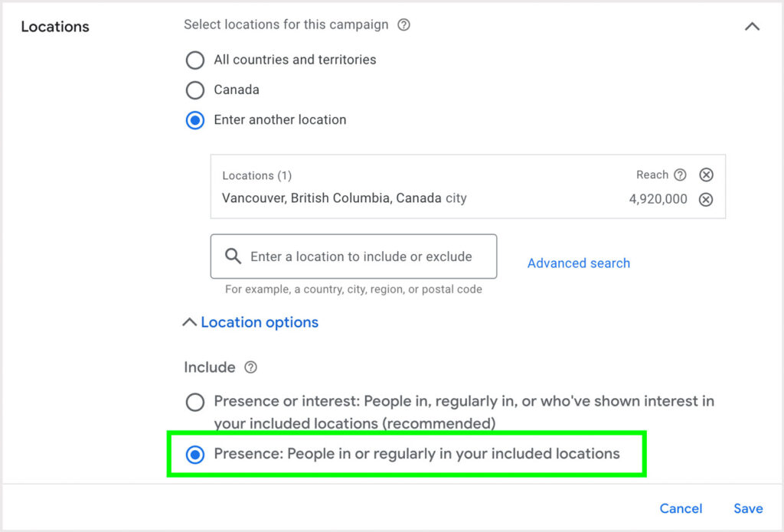Remove all locations using header X icon
784x532 pixels.
click(707, 175)
